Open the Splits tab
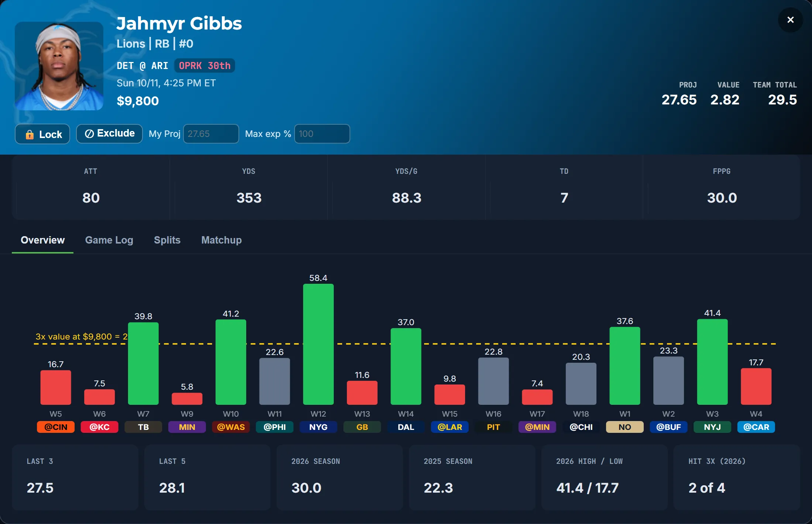 167,240
